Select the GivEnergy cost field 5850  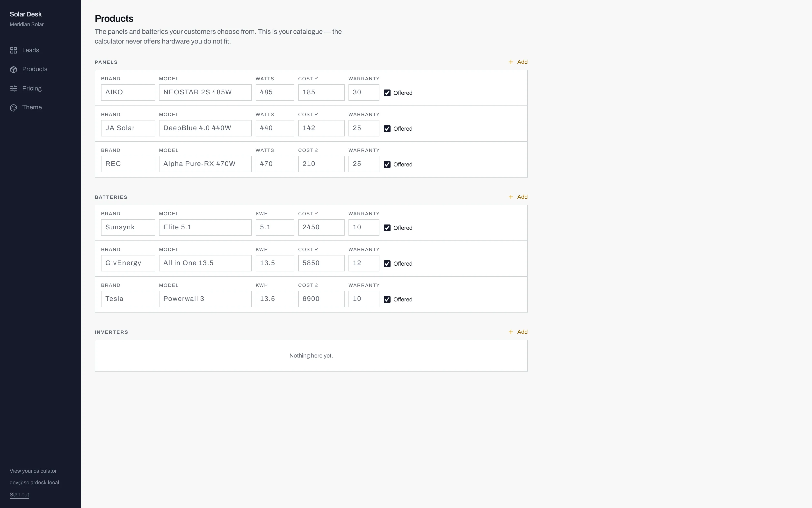321,263
